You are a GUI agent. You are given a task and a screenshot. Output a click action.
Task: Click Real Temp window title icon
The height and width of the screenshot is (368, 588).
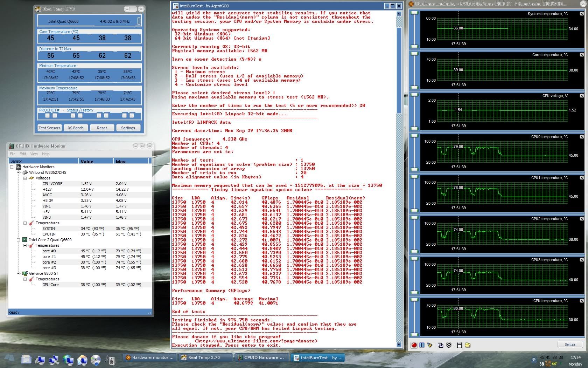pyautogui.click(x=38, y=9)
